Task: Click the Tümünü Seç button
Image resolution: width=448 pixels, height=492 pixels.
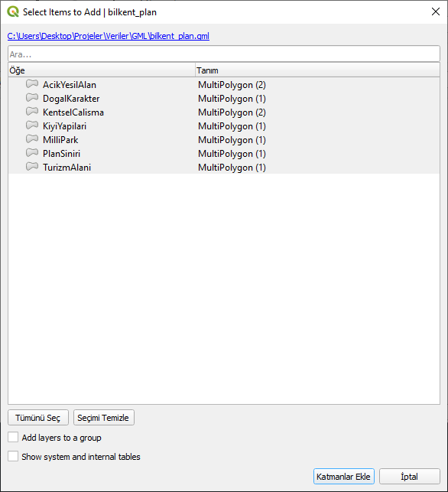Action: [38, 418]
